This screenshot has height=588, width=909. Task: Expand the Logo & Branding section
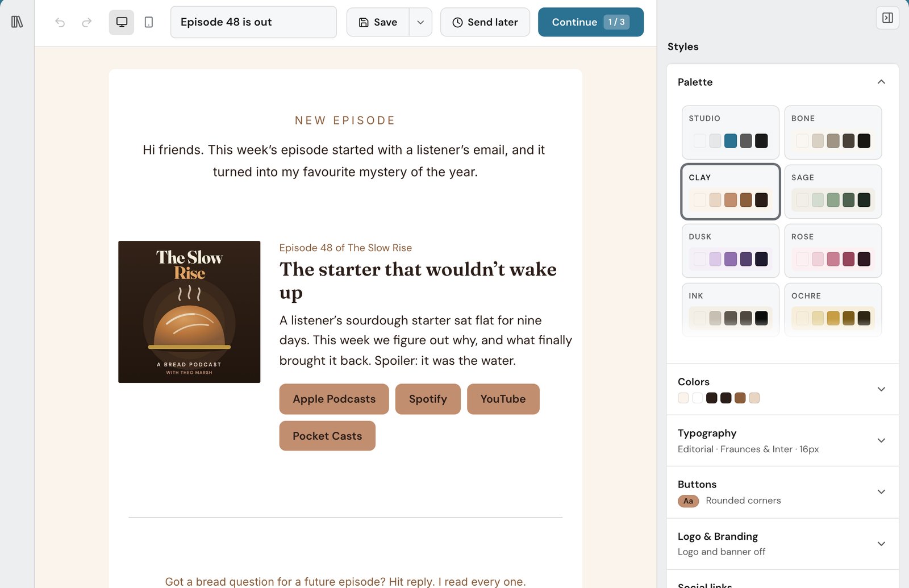tap(782, 544)
